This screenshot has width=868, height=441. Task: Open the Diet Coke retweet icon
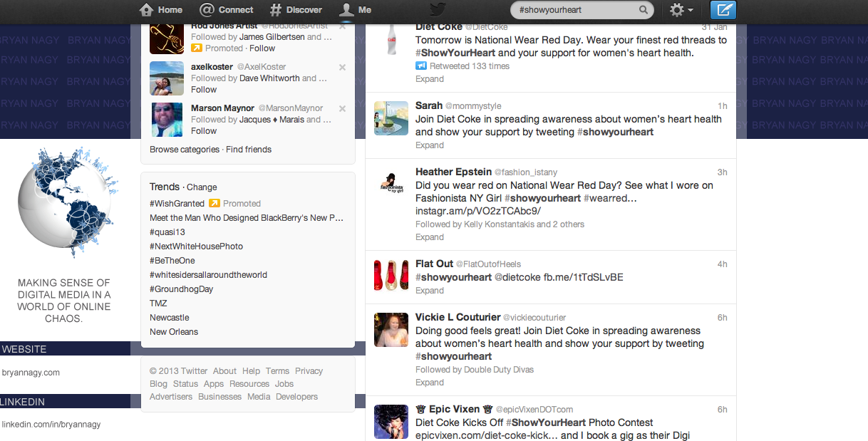click(420, 66)
